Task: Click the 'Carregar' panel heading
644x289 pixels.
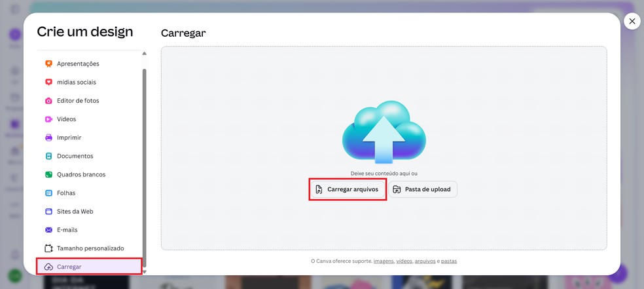Action: (x=183, y=33)
